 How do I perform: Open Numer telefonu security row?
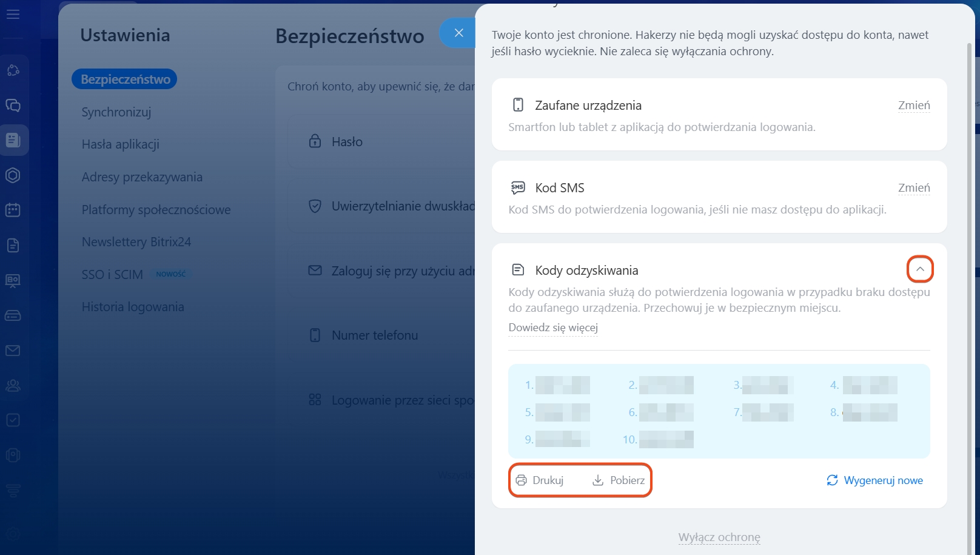(x=381, y=335)
